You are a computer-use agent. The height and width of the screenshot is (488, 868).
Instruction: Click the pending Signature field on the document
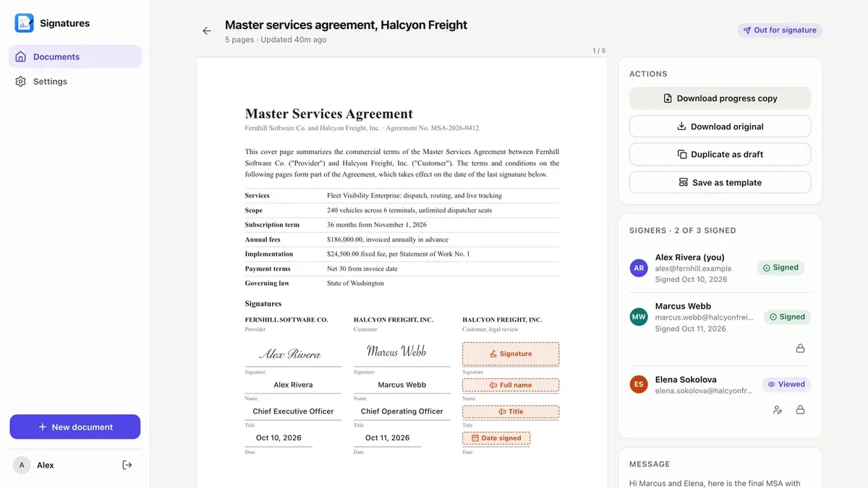(511, 354)
